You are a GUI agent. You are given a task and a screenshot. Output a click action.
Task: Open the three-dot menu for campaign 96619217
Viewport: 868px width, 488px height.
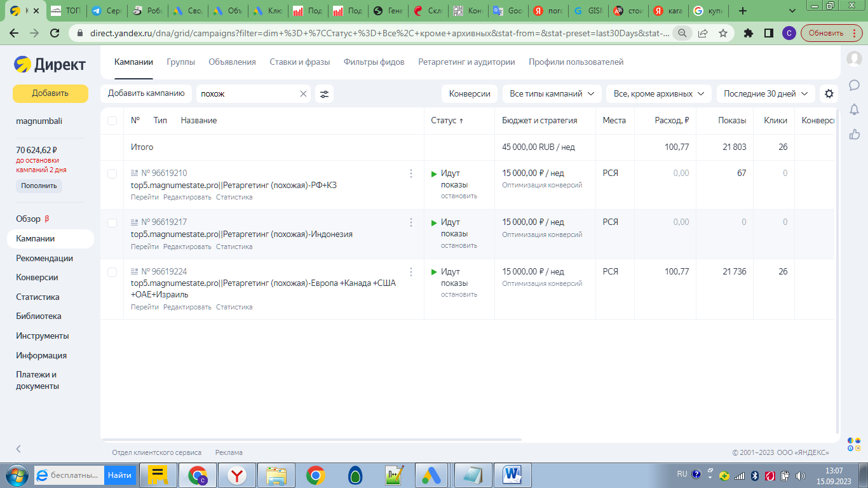[411, 222]
